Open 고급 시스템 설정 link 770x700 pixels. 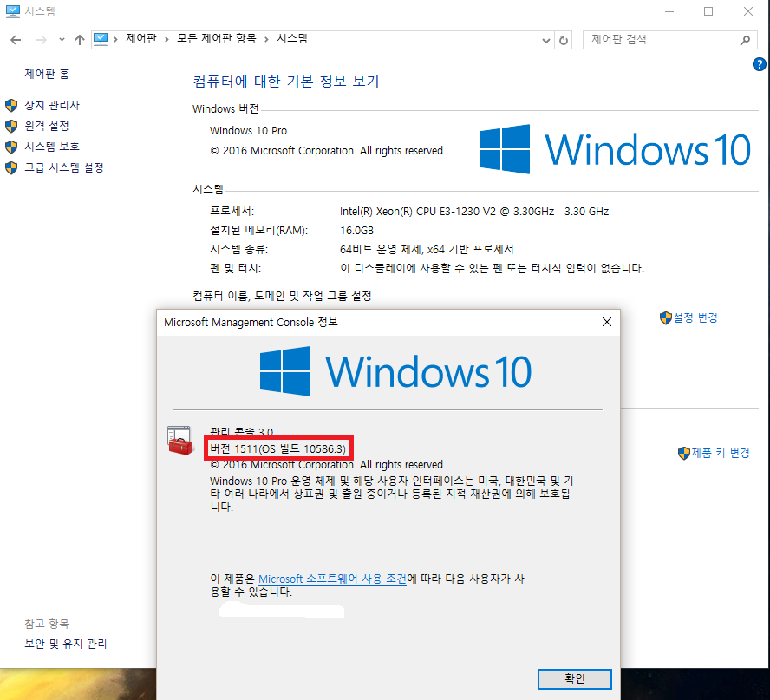(64, 167)
